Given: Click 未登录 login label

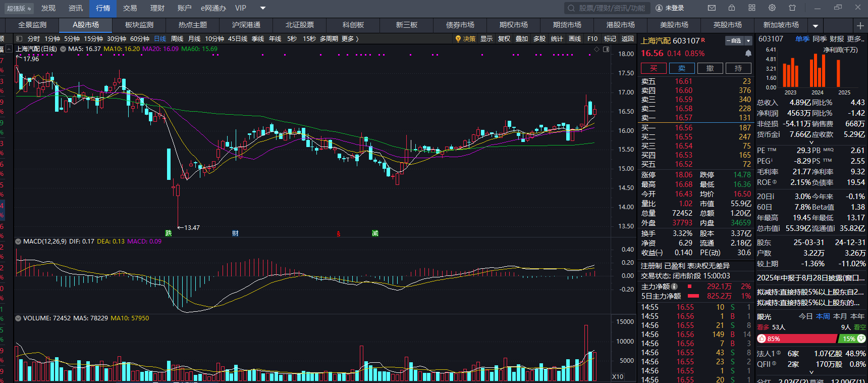Looking at the screenshot, I should 675,8.
